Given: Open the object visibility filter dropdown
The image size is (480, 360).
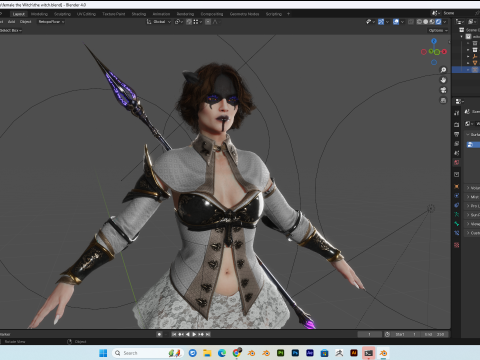Looking at the screenshot, I should (x=370, y=22).
